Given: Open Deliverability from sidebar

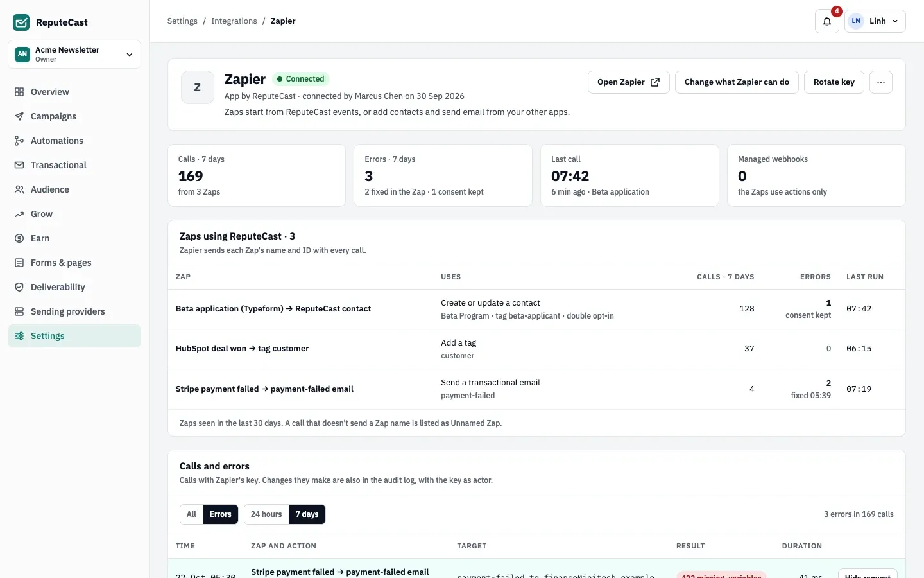Looking at the screenshot, I should (x=74, y=287).
